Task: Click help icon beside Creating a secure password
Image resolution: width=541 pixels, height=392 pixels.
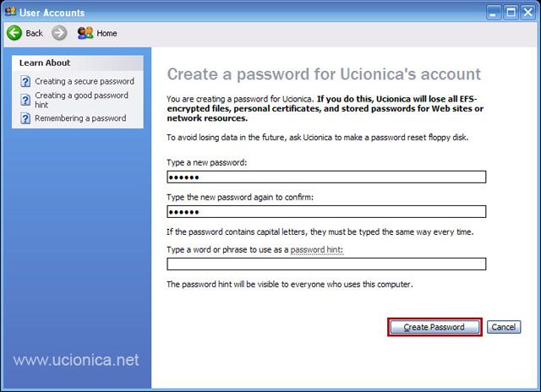Action: click(x=26, y=82)
